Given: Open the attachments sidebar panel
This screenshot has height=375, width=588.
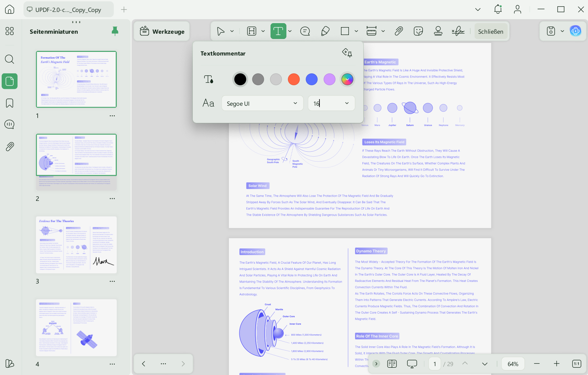Looking at the screenshot, I should [x=10, y=146].
